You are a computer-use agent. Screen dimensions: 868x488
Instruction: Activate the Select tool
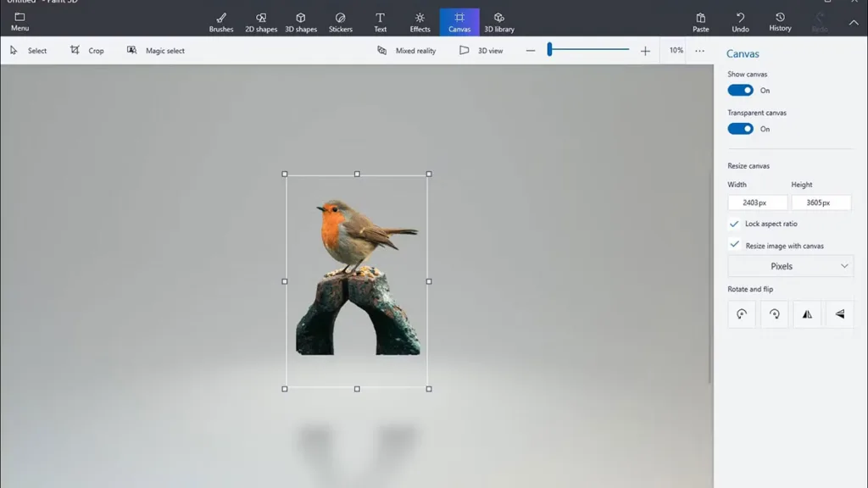tap(28, 50)
